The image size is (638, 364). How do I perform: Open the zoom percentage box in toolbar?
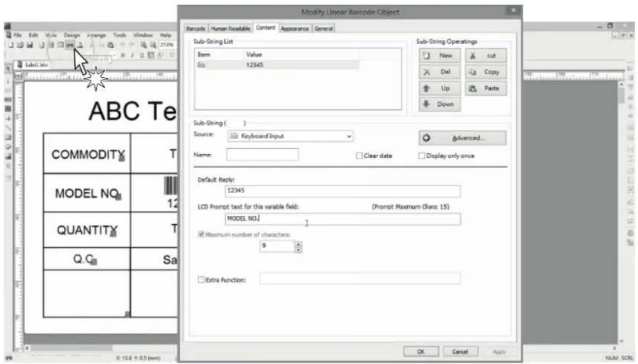(x=167, y=45)
